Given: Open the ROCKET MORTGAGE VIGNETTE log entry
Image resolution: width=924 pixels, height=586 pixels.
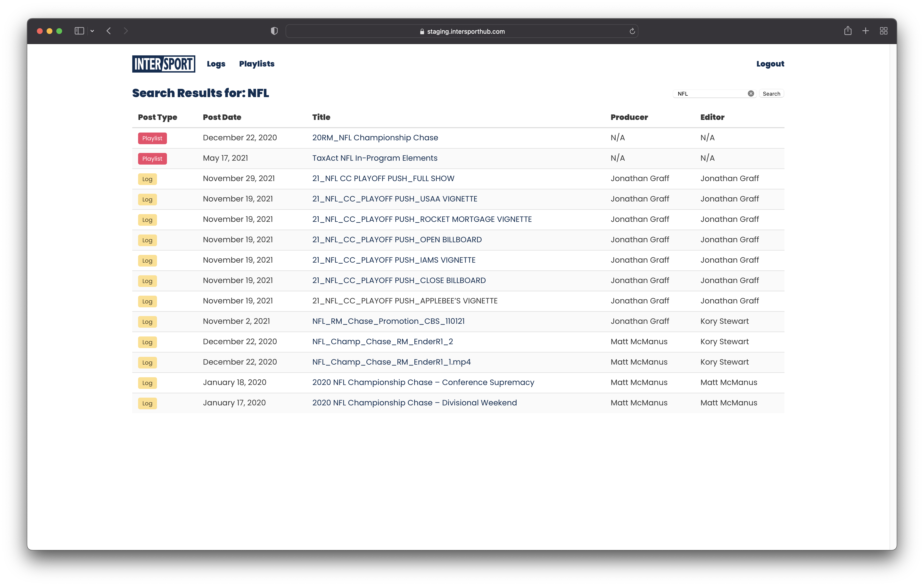Looking at the screenshot, I should tap(422, 219).
